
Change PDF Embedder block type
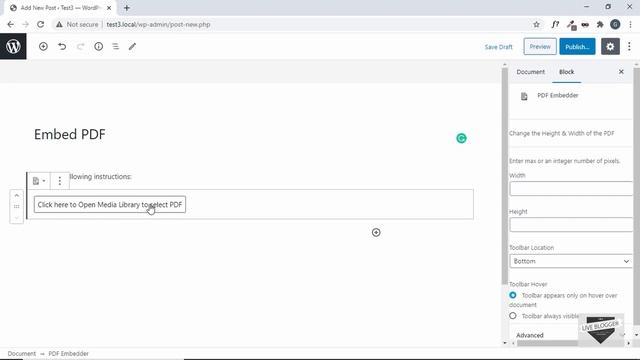click(x=39, y=181)
